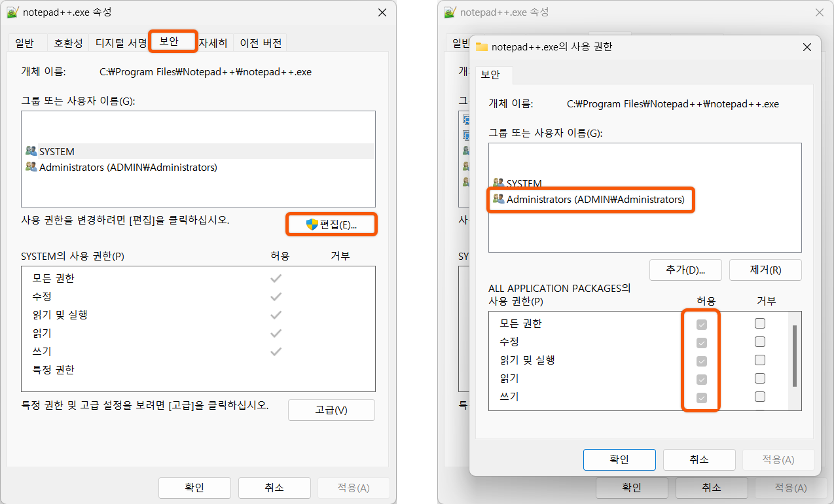Switch to the 자세히 tab

pos(213,42)
